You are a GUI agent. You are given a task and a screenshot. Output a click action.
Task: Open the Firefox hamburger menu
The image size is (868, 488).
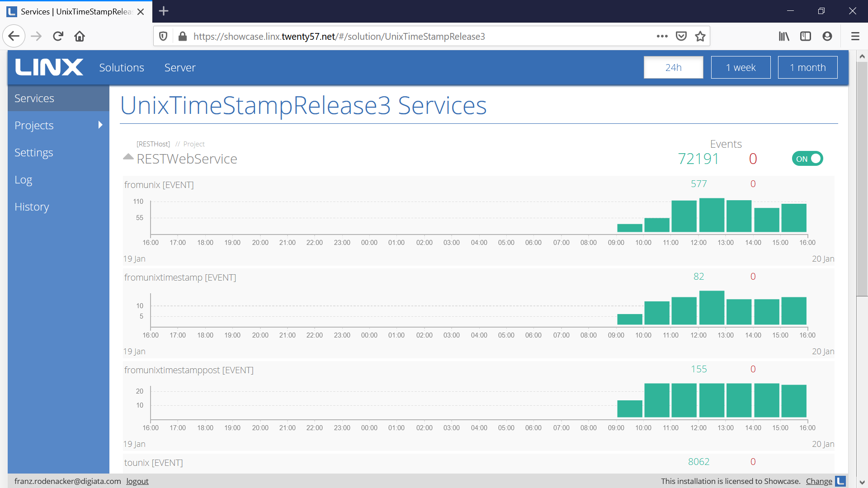(855, 36)
